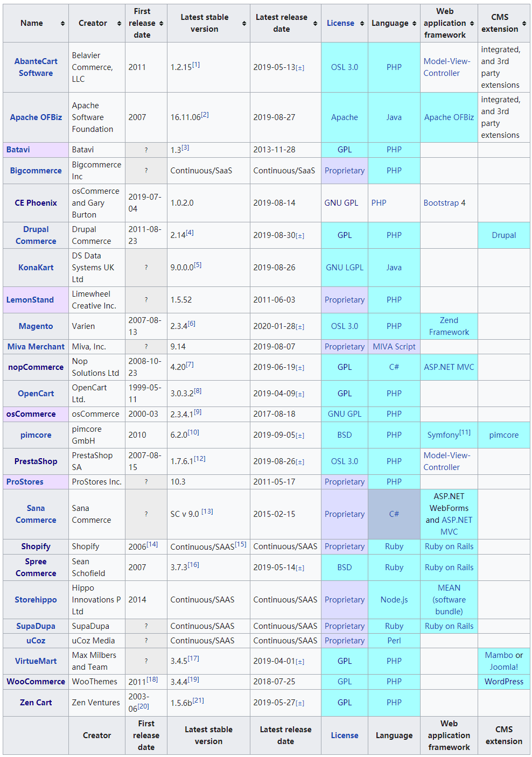532x757 pixels.
Task: Open Sana Commerce link
Action: pos(36,514)
